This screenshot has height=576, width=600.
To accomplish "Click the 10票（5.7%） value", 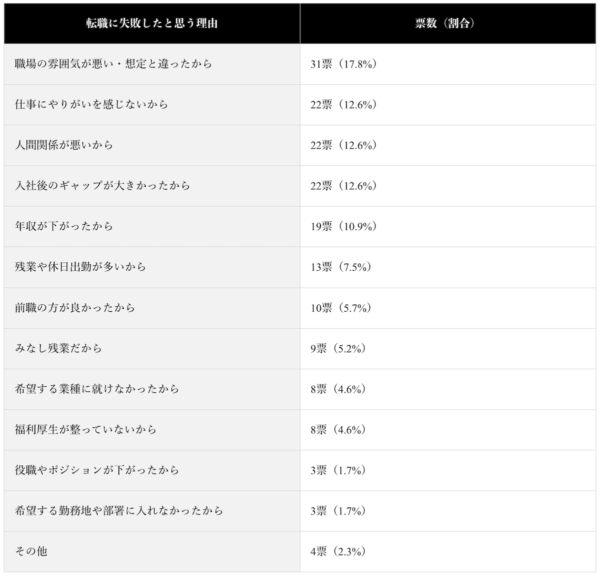I will click(341, 308).
